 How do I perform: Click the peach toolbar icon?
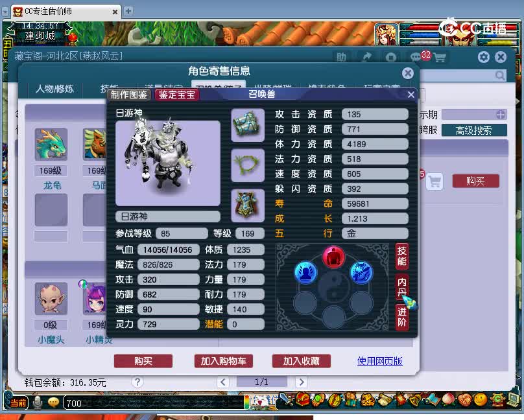(x=448, y=400)
